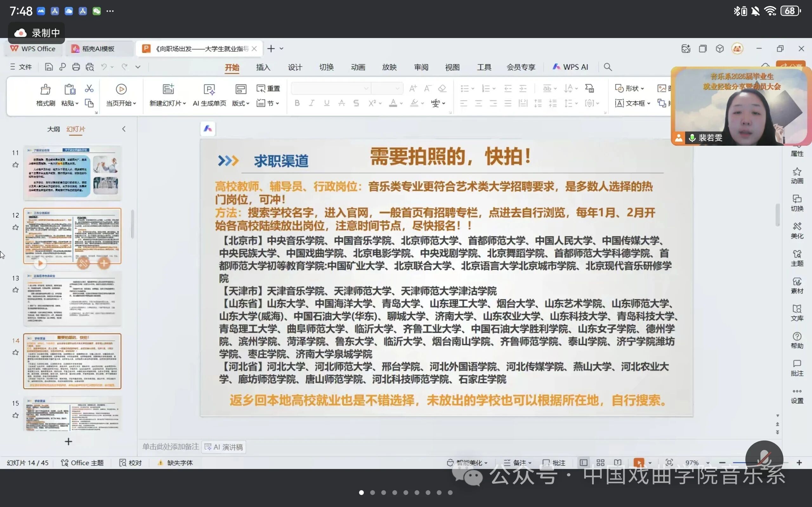Screen dimensions: 812x507
Task: Click zoom-in plus on zoom slider
Action: [x=799, y=463]
